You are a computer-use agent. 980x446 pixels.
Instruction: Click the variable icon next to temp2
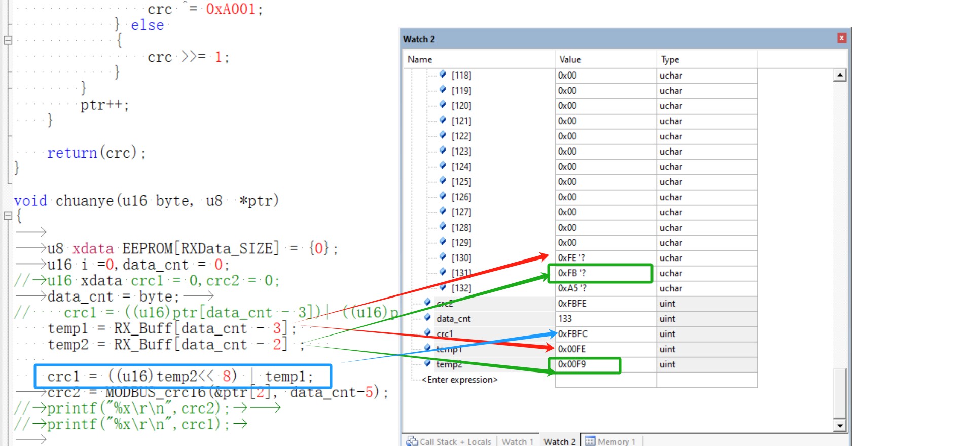click(427, 363)
